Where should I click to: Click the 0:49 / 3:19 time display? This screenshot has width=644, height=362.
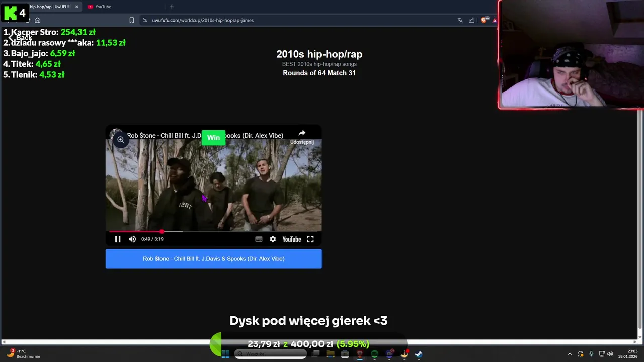(152, 239)
